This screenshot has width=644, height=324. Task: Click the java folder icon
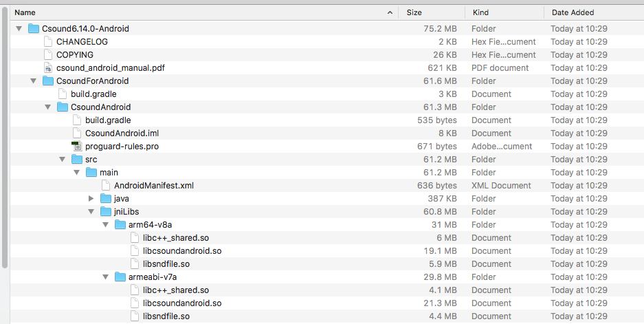pos(106,199)
